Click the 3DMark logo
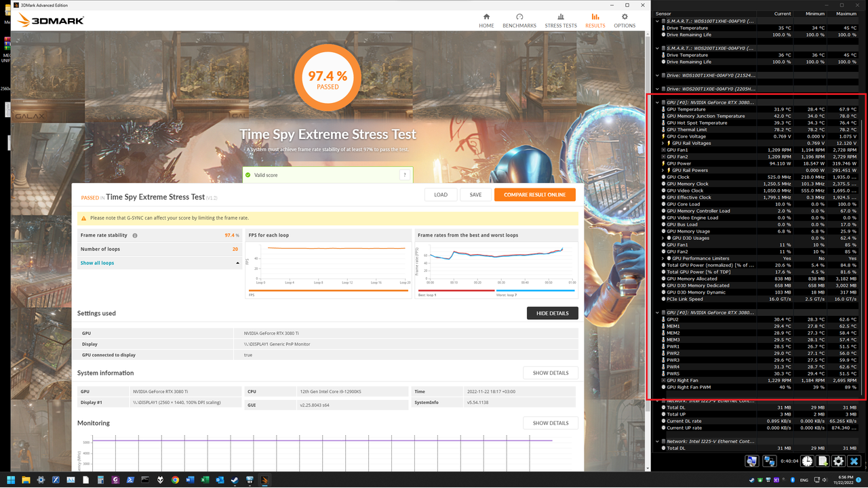Screen dimensions: 868x488 pyautogui.click(x=51, y=20)
